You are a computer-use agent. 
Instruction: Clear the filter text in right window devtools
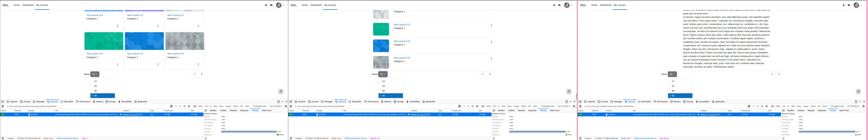[749, 106]
